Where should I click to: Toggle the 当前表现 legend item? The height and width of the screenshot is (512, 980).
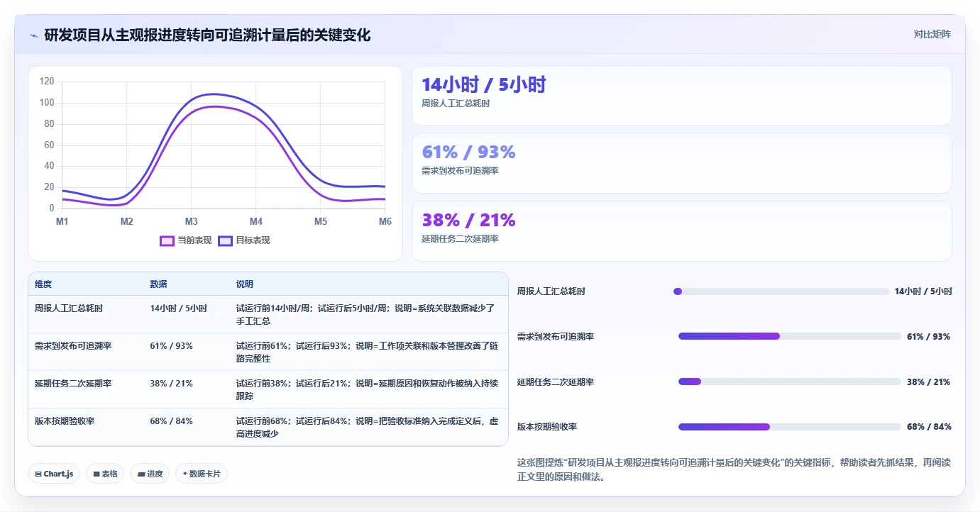[x=186, y=240]
